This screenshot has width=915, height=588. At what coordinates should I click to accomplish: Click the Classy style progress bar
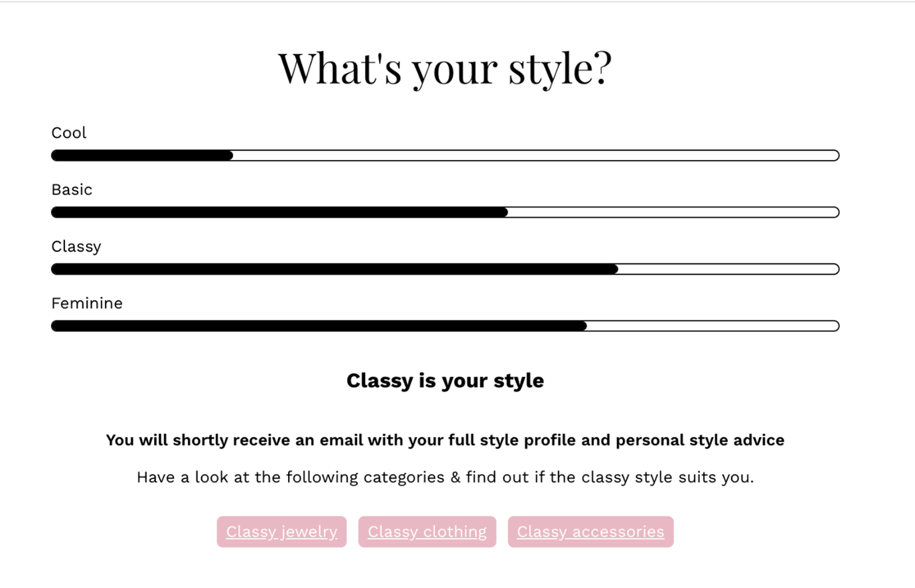445,269
